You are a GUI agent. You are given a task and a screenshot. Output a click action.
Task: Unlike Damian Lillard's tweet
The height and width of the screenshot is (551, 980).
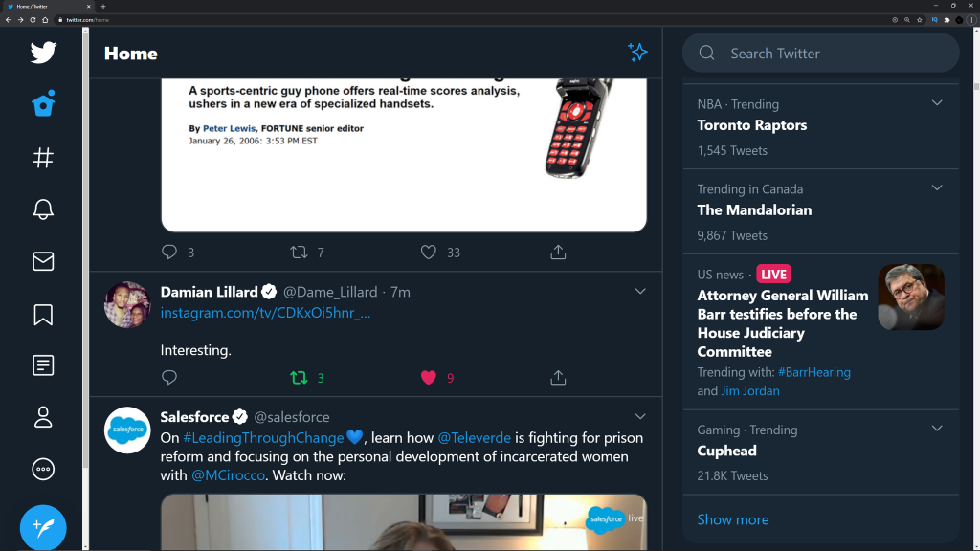click(429, 378)
